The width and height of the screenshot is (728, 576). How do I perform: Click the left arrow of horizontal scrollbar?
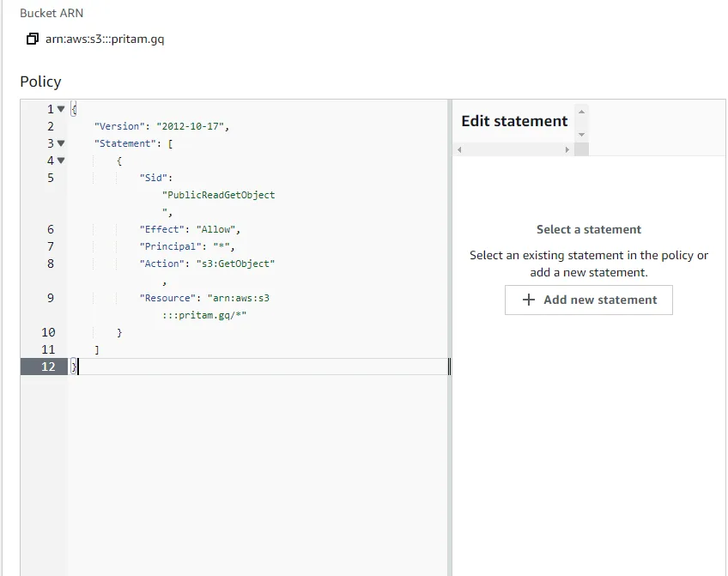(459, 149)
